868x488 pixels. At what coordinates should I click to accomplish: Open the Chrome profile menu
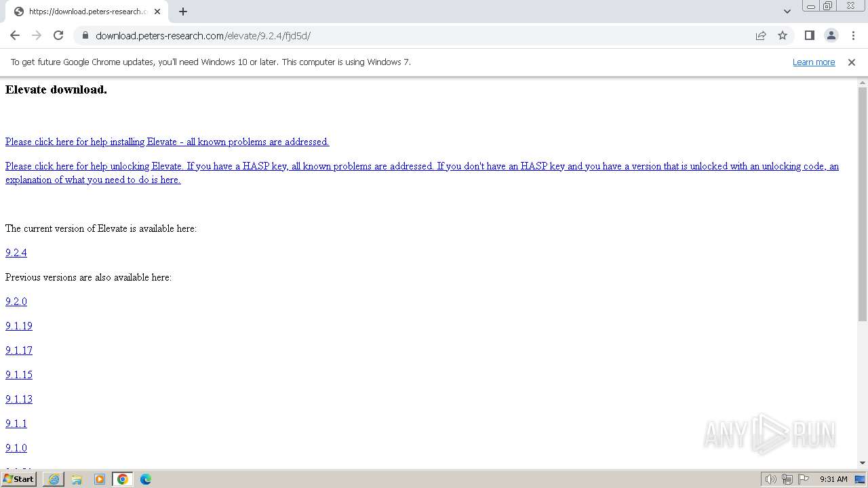tap(831, 35)
